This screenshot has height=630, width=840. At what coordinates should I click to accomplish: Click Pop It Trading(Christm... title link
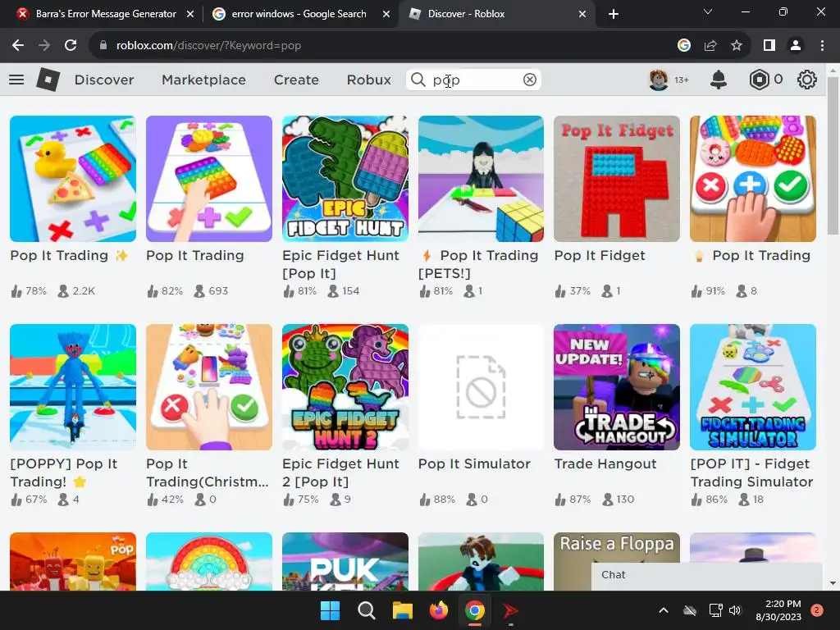pos(208,472)
